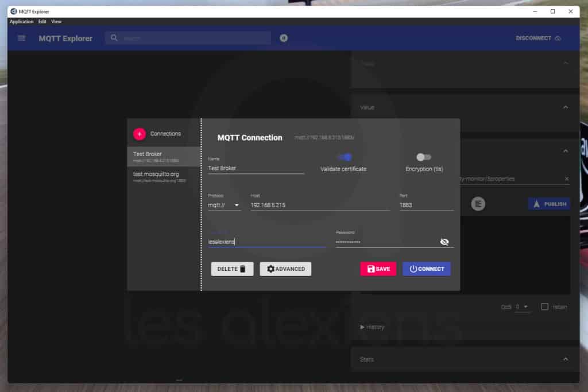The width and height of the screenshot is (588, 392).
Task: Toggle password visibility eye icon
Action: [444, 242]
